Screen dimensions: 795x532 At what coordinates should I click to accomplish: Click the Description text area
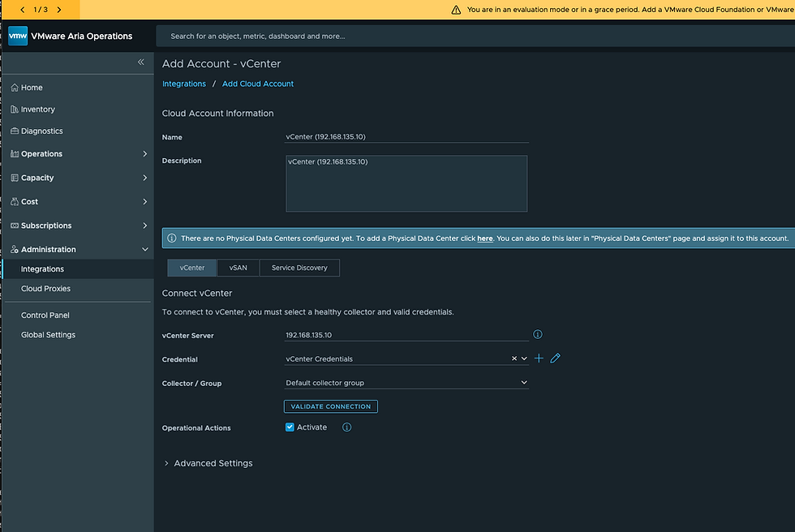406,183
